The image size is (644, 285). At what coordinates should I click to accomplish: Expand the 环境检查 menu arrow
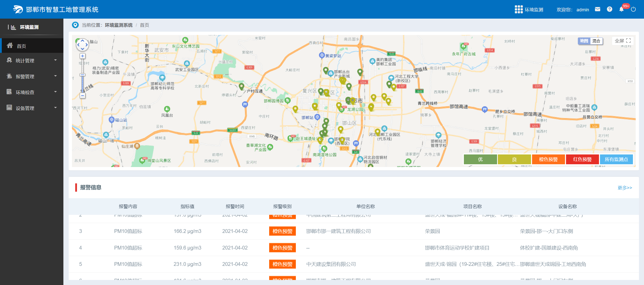[x=55, y=92]
